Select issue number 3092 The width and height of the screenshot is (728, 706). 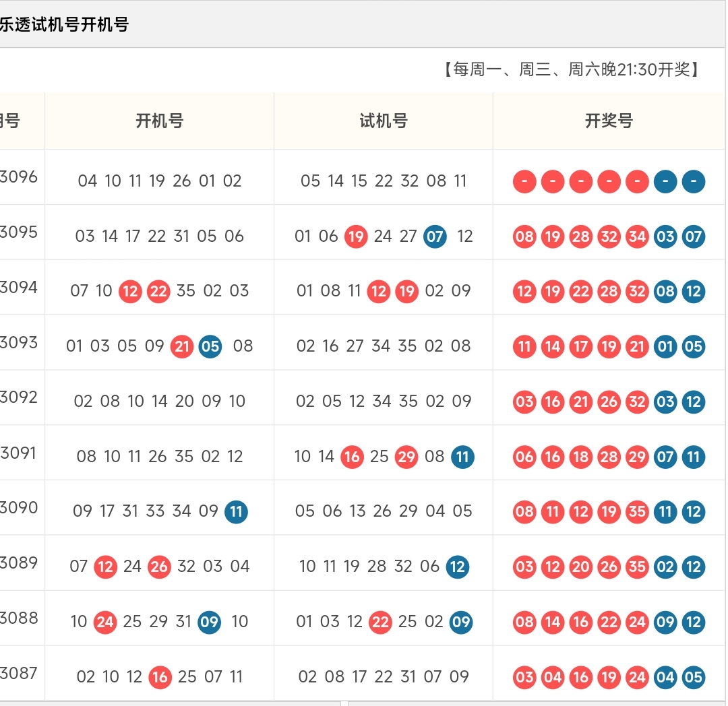[19, 397]
